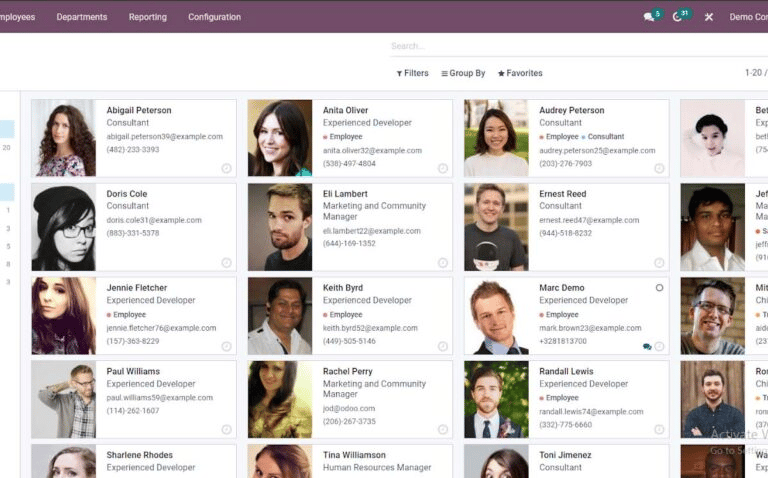Click activity clock on Doris Cole card
Viewport: 768px width, 478px height.
coord(226,263)
